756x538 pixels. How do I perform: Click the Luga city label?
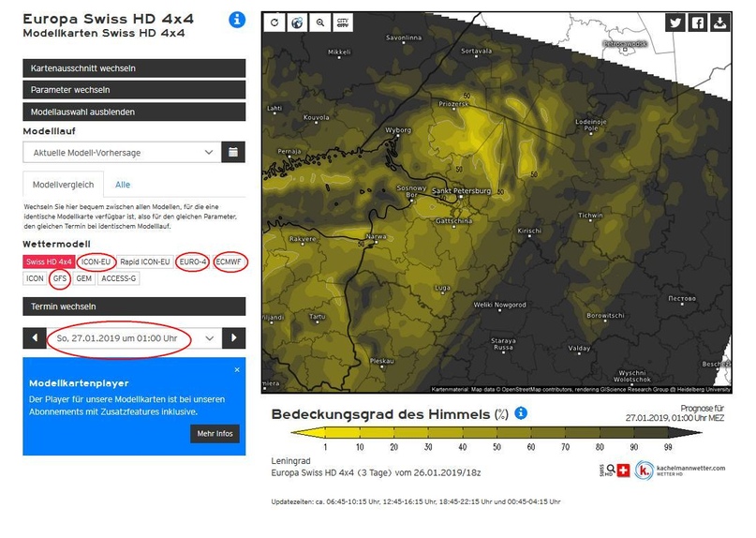coord(442,288)
